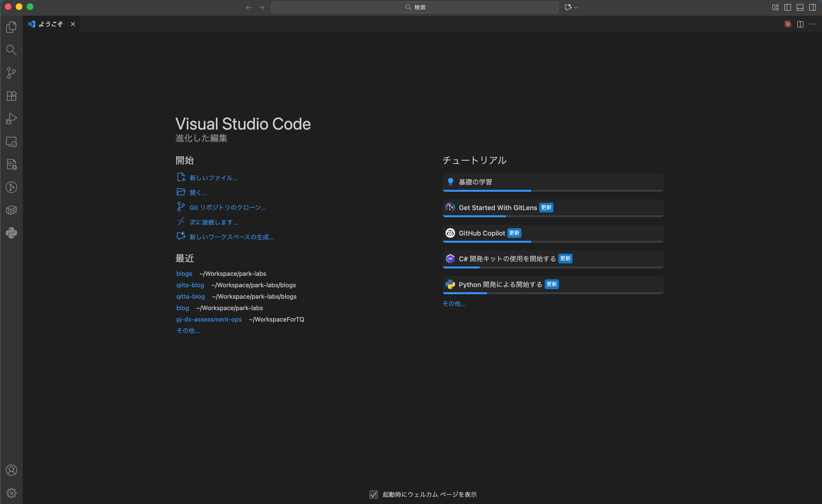This screenshot has width=822, height=504.
Task: Open recent folder pj-dx-assessment-ops
Action: (209, 319)
